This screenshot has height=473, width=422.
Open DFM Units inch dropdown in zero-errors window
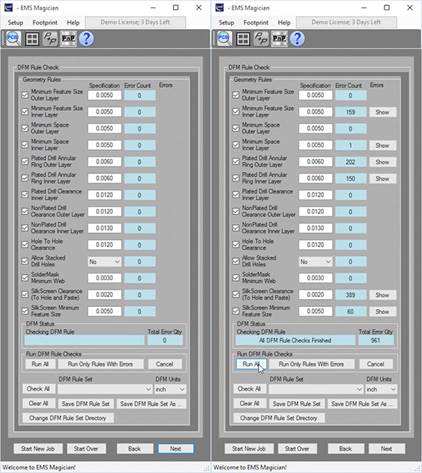click(x=170, y=389)
